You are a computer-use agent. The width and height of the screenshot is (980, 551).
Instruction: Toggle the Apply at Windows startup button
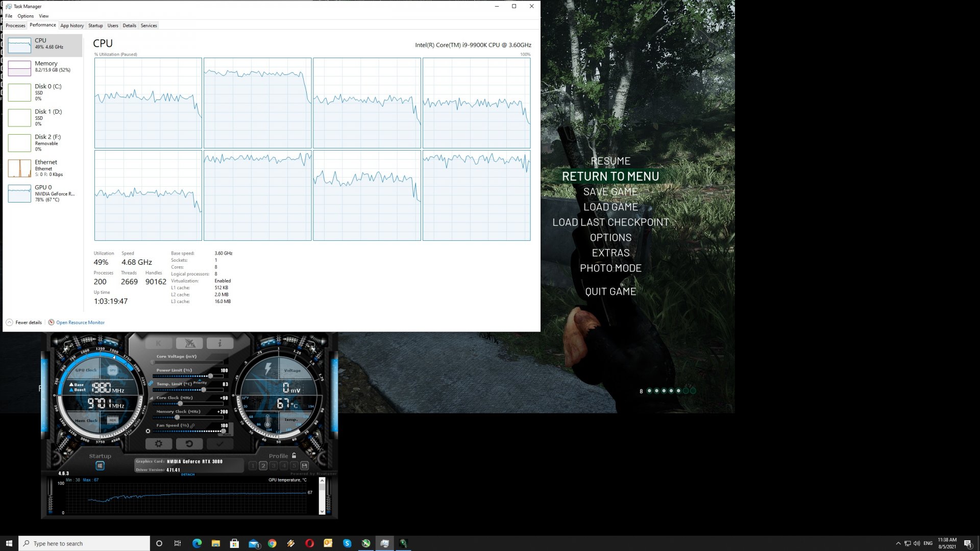100,466
